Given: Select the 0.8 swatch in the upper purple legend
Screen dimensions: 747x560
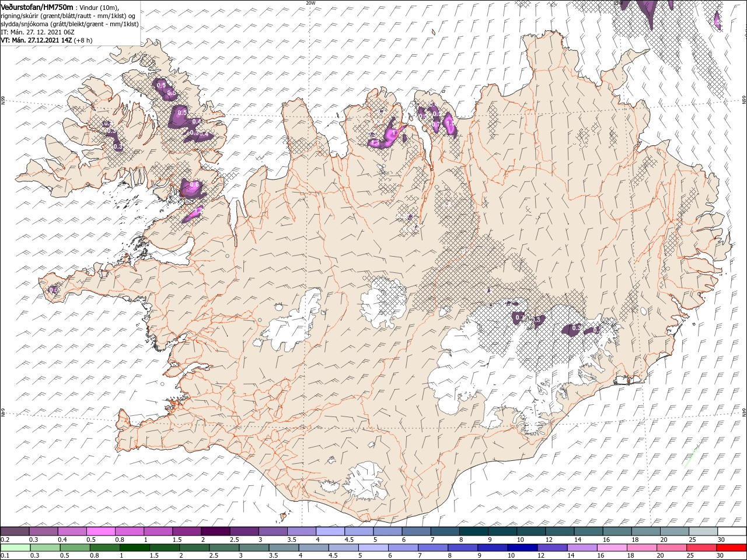Looking at the screenshot, I should (129, 531).
